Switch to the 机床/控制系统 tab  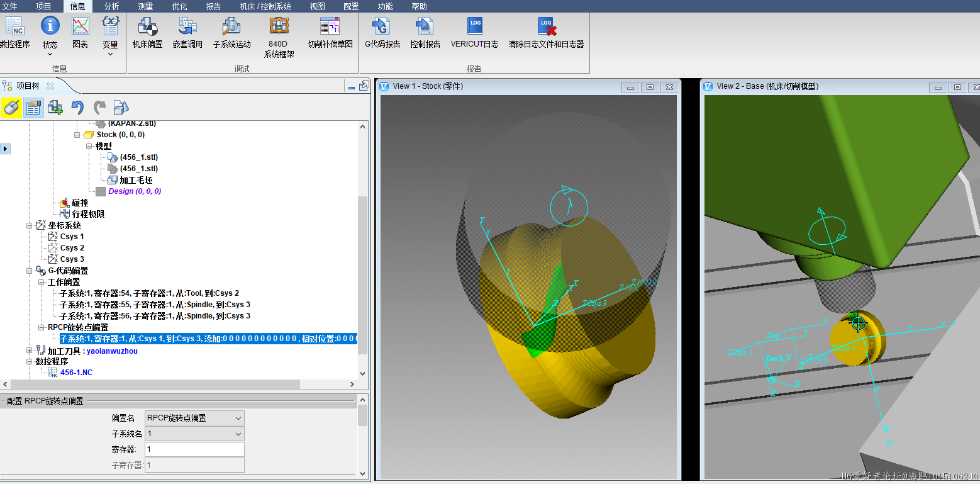point(265,6)
